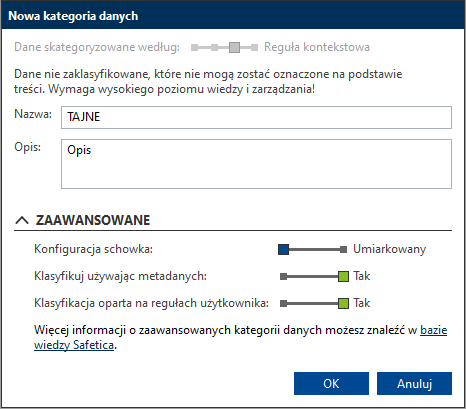Focus the Nazwa field containing TAJNE
466x409 pixels.
point(256,117)
